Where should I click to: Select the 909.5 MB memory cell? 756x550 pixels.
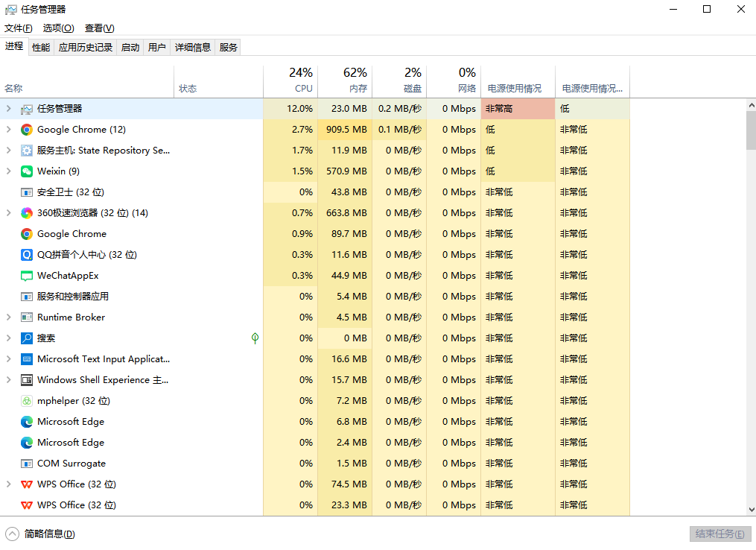point(345,130)
